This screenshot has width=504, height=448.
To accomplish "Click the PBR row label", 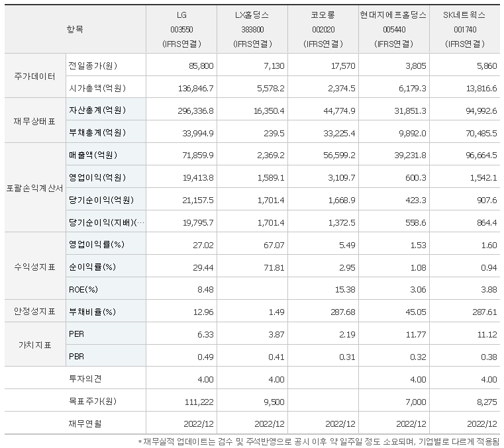I will point(77,357).
